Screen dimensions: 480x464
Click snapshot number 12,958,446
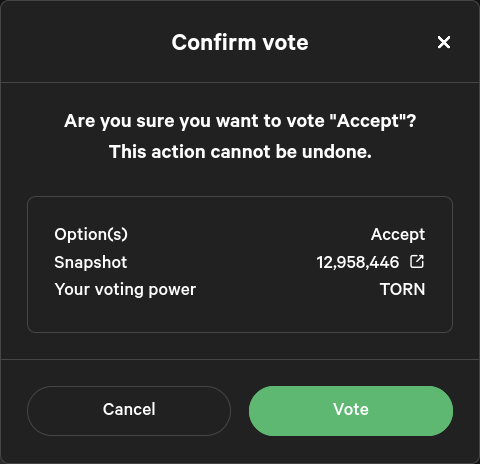click(x=358, y=262)
